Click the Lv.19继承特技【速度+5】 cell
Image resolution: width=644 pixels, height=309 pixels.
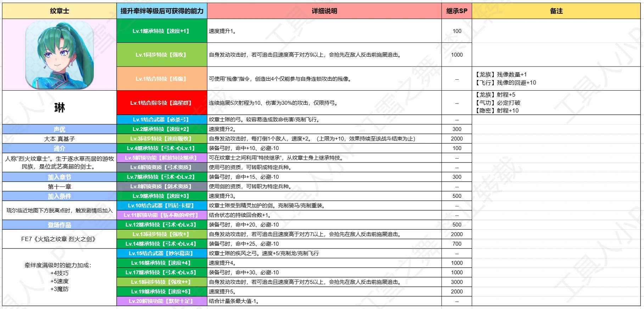(162, 292)
